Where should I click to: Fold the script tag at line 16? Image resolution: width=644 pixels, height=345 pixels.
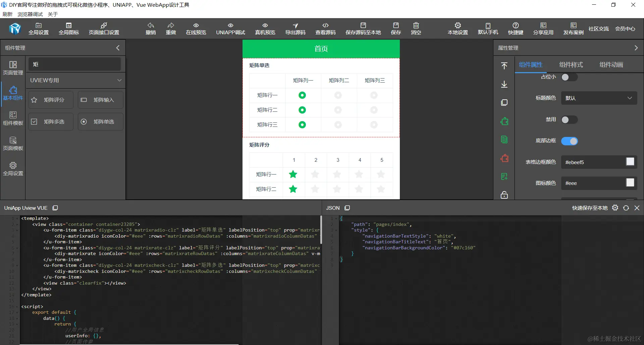click(17, 307)
